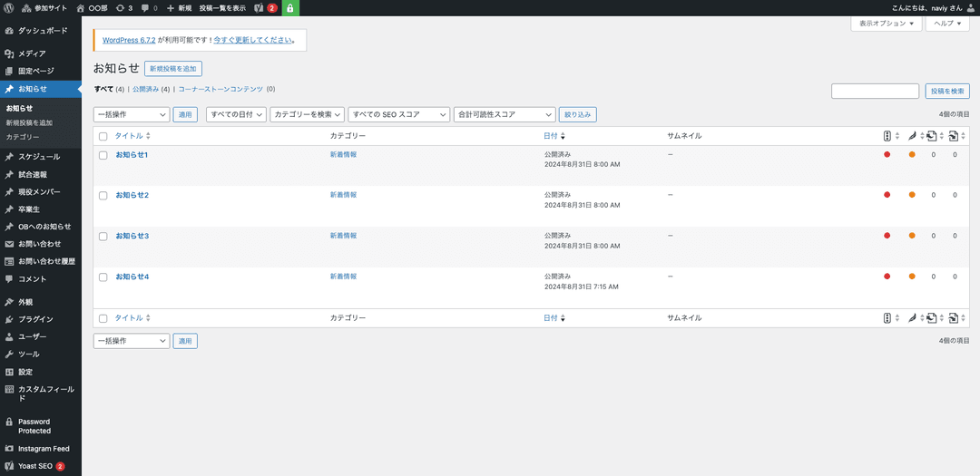The width and height of the screenshot is (980, 476).
Task: Open 固定ページ in the sidebar
Action: [x=41, y=72]
